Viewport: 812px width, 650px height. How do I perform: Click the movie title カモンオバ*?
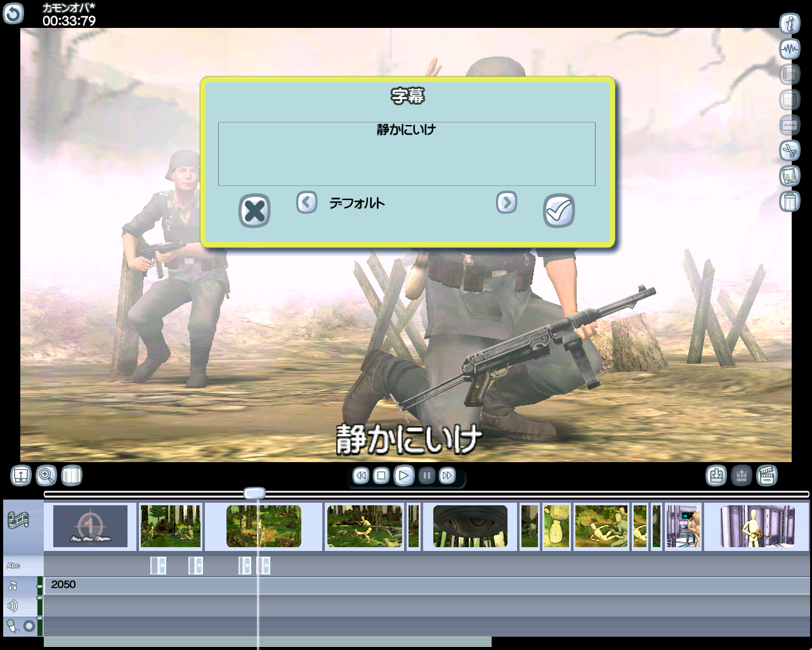point(69,8)
